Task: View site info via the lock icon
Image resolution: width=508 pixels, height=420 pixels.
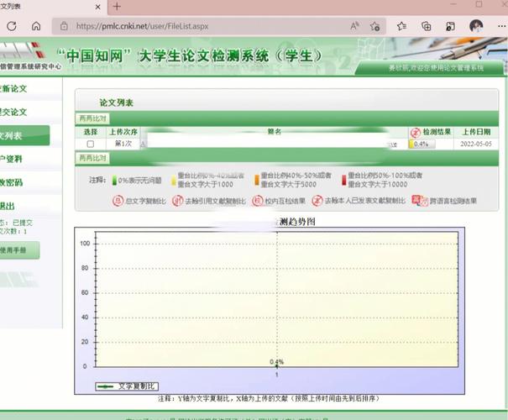Action: 64,26
